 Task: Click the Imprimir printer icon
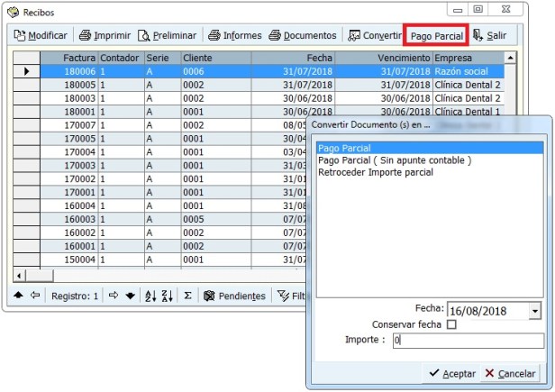[x=105, y=36]
